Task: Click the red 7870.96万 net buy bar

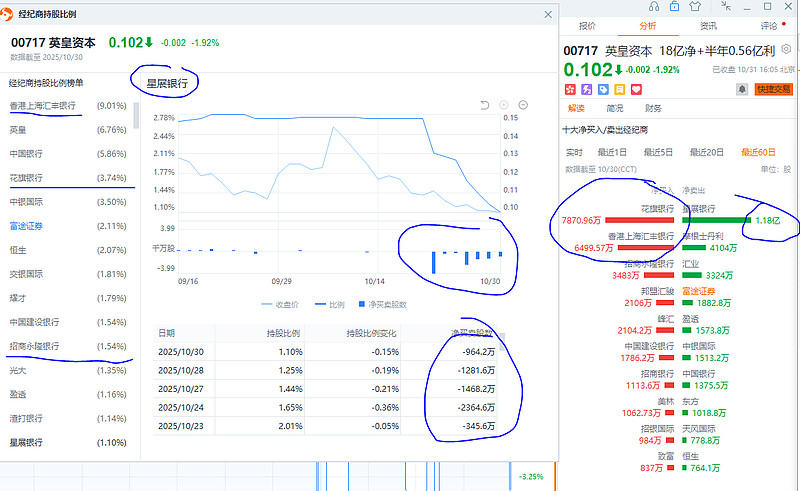Action: click(x=639, y=220)
